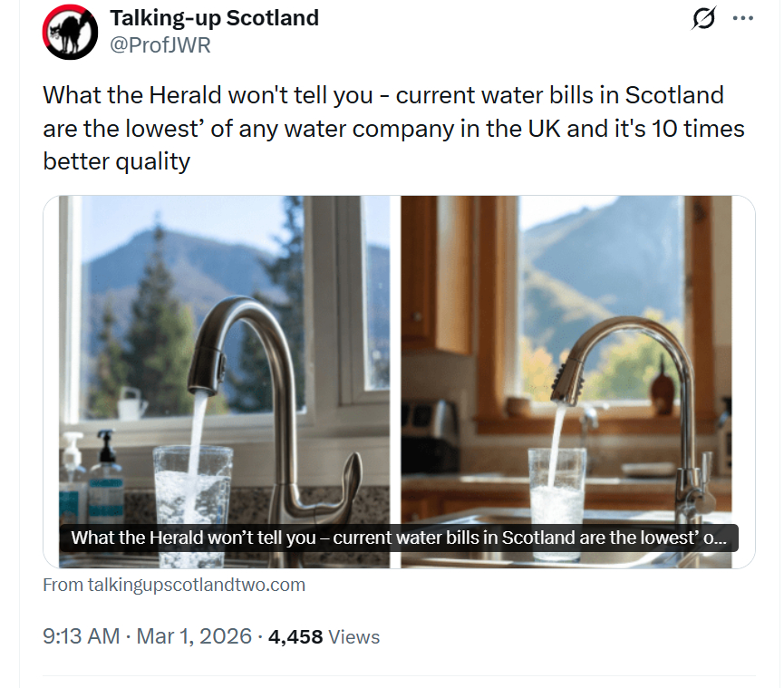
Task: Open the 'From talkingupscotlandtwo.com' source link
Action: tap(174, 585)
